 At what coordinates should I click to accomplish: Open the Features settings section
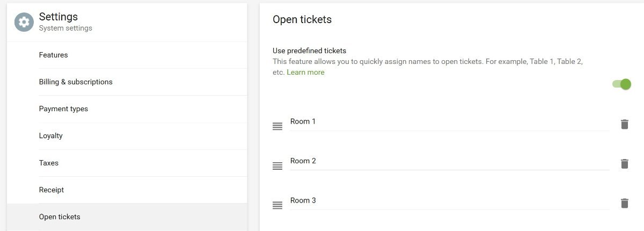[x=53, y=55]
